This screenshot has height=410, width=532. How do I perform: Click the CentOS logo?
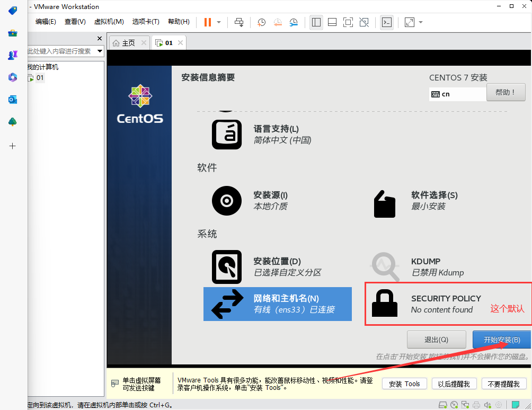pyautogui.click(x=140, y=104)
